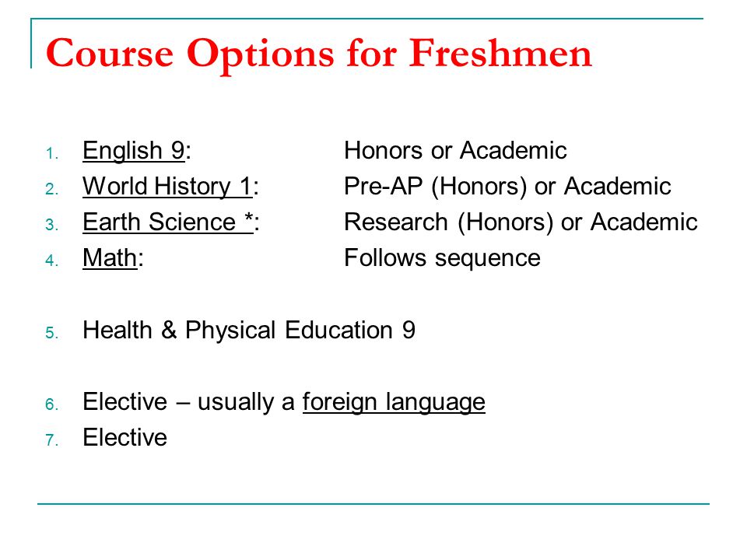Click the Pre-AP (Honors) or Academic text
The height and width of the screenshot is (560, 747).
point(507,186)
